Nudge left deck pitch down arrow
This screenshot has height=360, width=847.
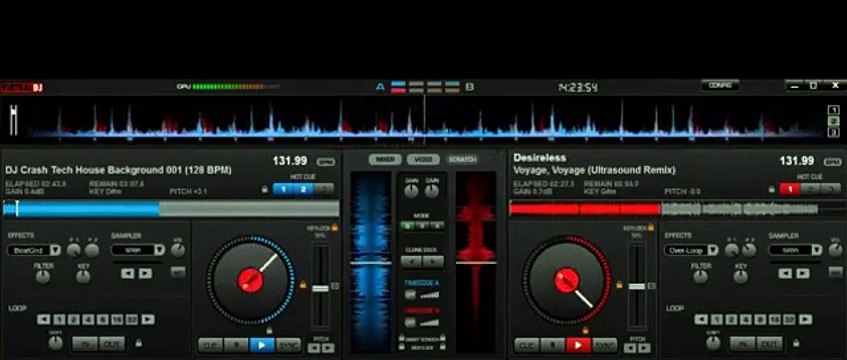point(313,348)
